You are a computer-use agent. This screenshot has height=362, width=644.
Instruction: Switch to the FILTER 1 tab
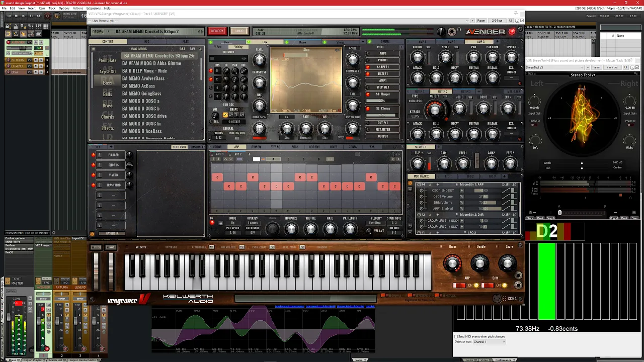pyautogui.click(x=419, y=92)
